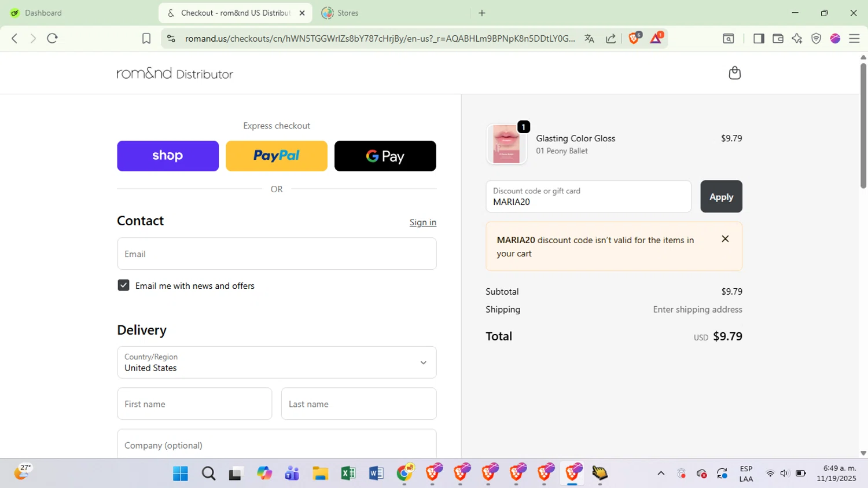The width and height of the screenshot is (868, 488).
Task: Go back using the browser back arrow
Action: click(x=14, y=39)
